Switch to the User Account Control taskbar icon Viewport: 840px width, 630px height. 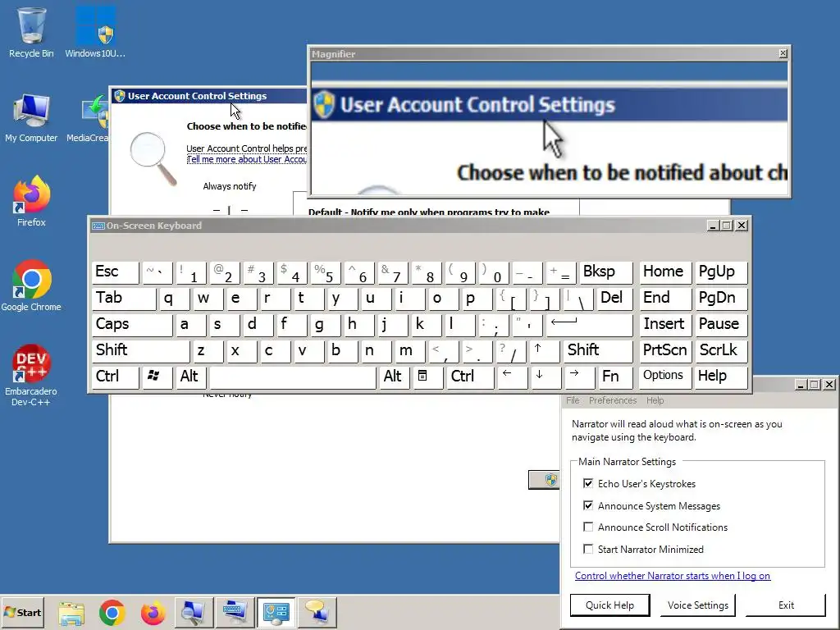(x=276, y=612)
